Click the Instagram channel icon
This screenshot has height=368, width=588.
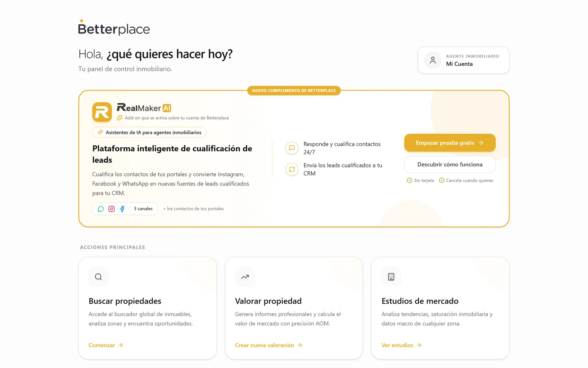click(x=111, y=209)
